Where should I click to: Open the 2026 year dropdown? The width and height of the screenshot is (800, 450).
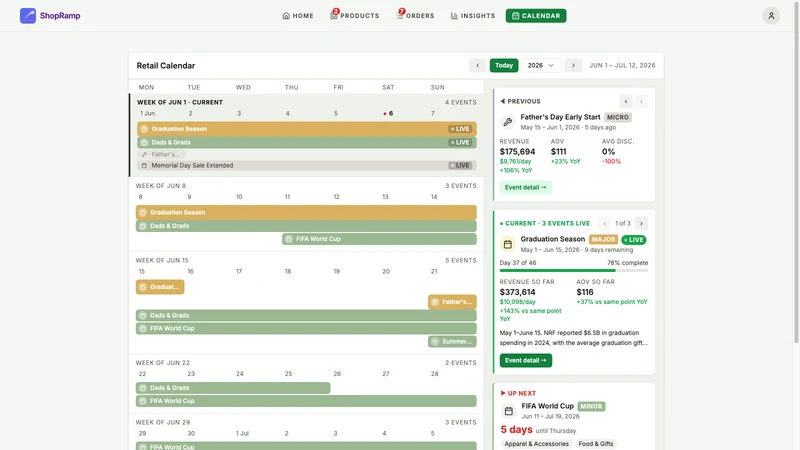click(x=541, y=65)
